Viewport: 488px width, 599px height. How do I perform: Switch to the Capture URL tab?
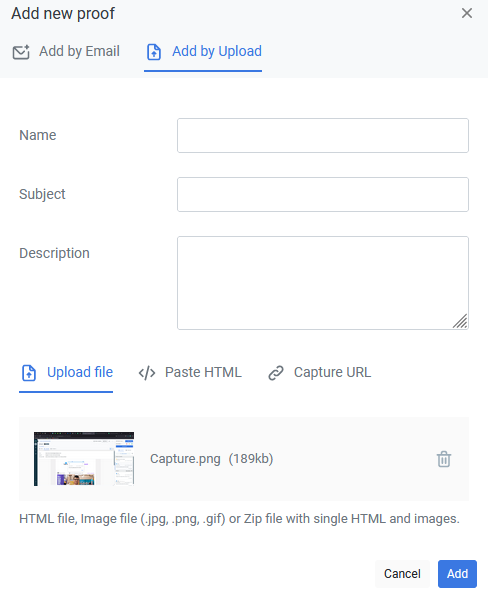tap(319, 372)
